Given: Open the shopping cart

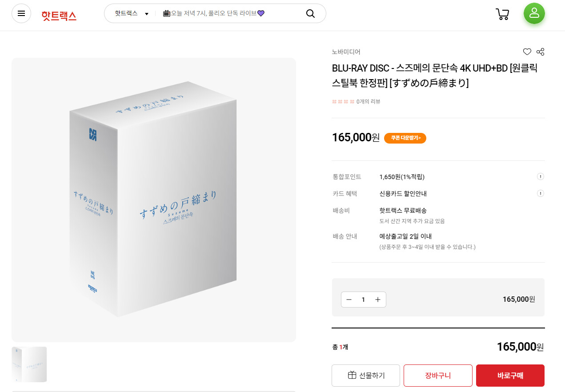Looking at the screenshot, I should coord(502,14).
